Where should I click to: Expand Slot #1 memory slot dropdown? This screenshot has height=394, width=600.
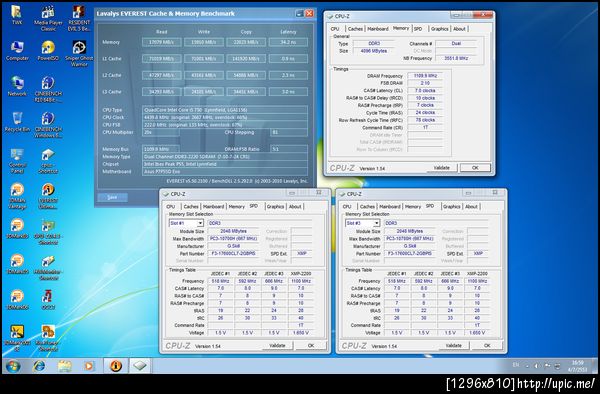pos(200,223)
